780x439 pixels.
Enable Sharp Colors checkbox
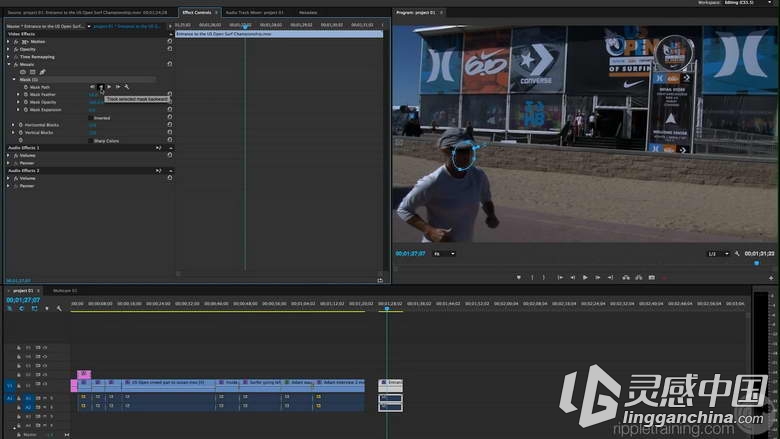(x=91, y=141)
